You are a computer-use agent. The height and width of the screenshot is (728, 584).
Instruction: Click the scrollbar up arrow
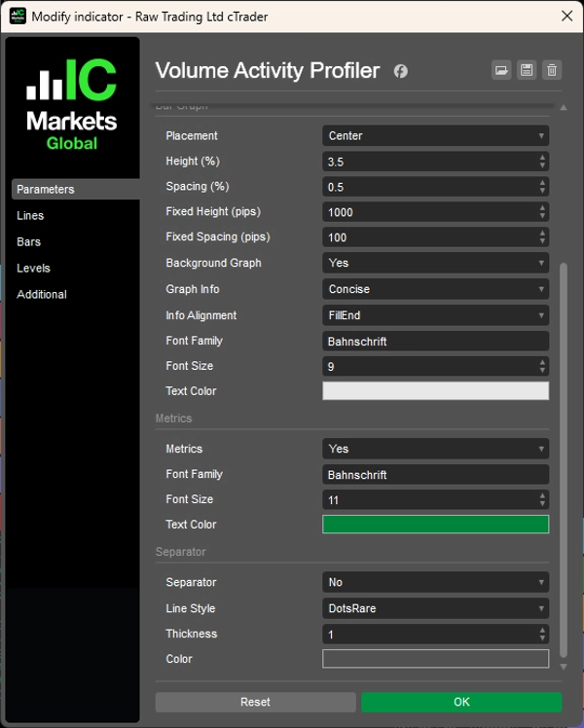pos(564,107)
